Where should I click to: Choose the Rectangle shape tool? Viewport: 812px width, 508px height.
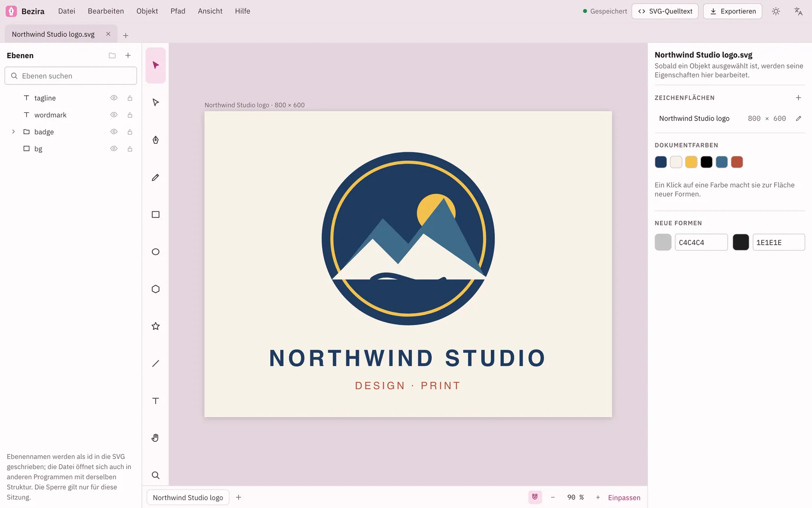pos(156,214)
